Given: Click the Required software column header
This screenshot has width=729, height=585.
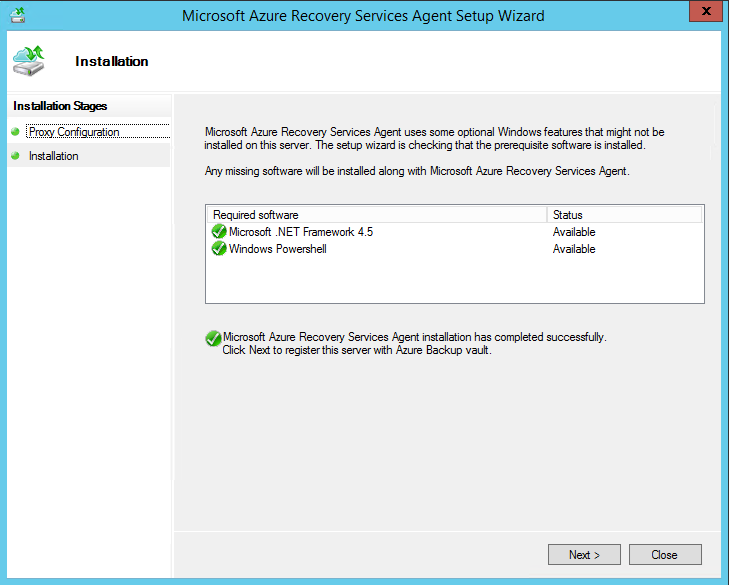Looking at the screenshot, I should [x=256, y=215].
